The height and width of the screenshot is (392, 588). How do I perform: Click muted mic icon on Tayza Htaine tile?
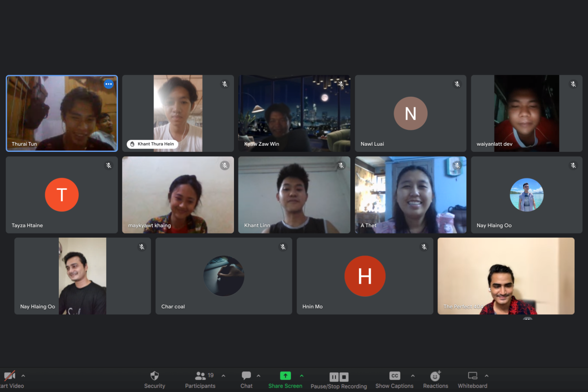(x=109, y=165)
